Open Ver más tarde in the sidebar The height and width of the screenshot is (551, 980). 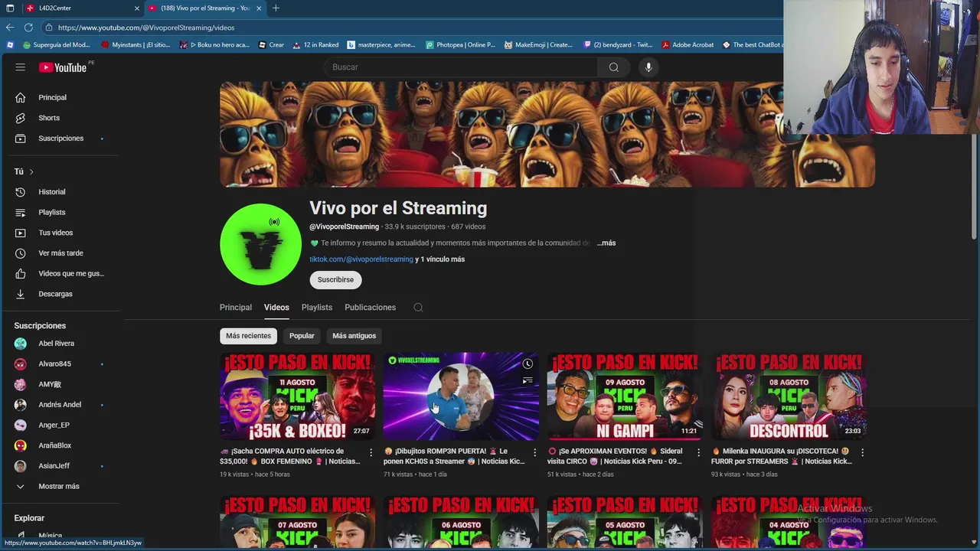[61, 253]
